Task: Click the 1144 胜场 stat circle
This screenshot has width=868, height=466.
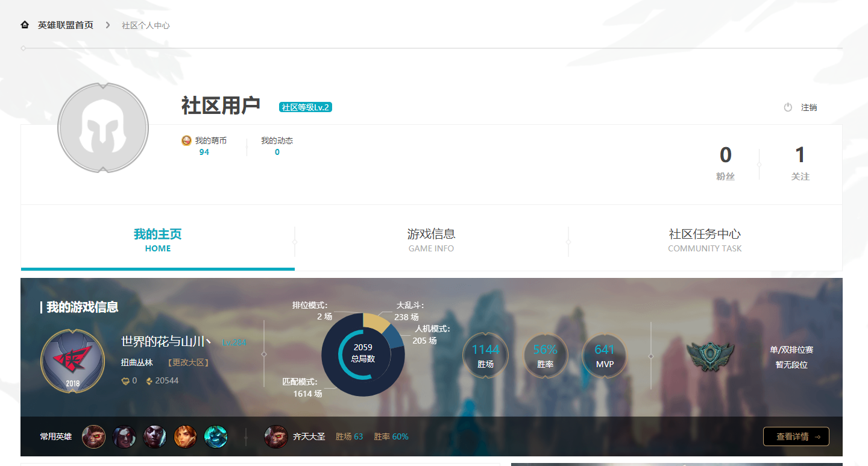Action: 485,356
